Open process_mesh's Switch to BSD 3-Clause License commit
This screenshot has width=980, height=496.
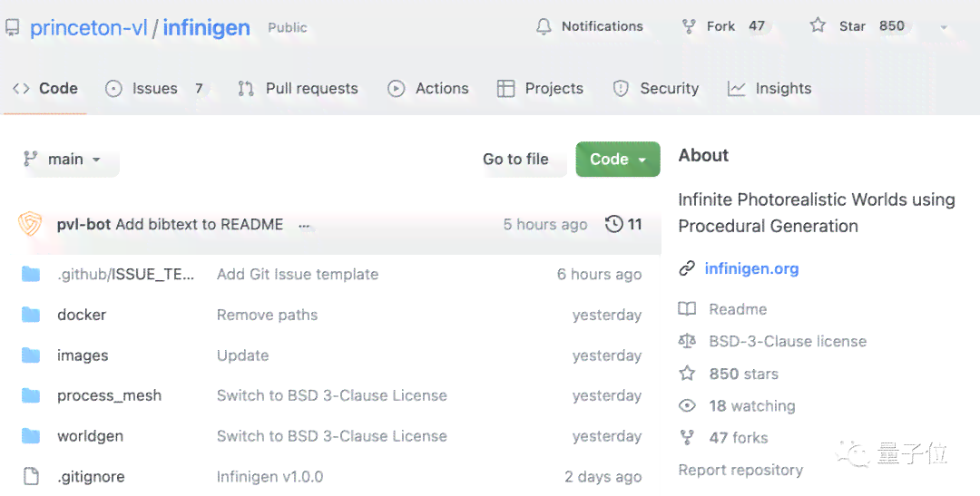(x=332, y=395)
